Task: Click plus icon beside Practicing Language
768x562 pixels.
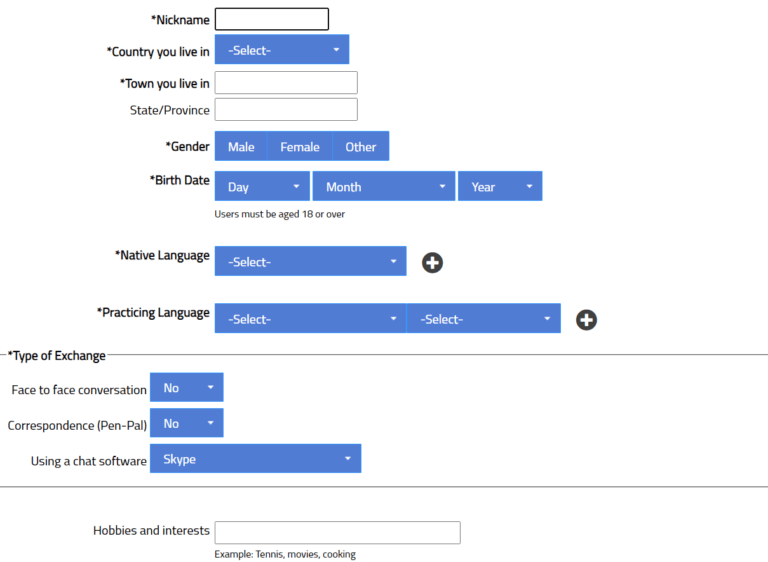Action: click(x=587, y=320)
